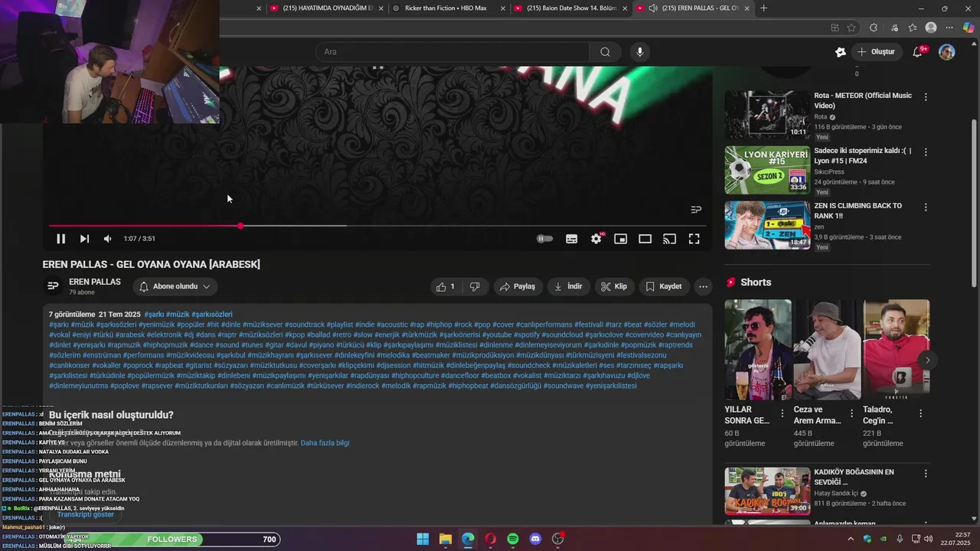The height and width of the screenshot is (551, 980).
Task: Show next Shorts with the arrow
Action: (x=927, y=360)
